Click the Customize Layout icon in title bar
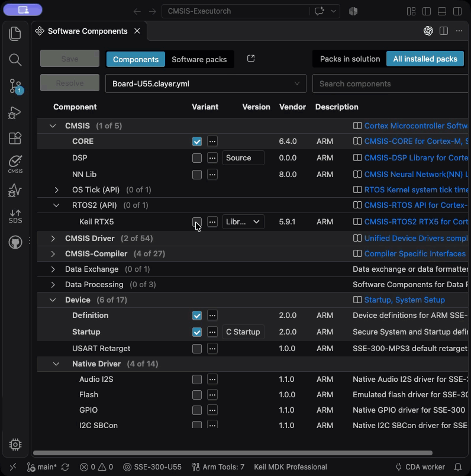The height and width of the screenshot is (476, 471). coord(411,11)
